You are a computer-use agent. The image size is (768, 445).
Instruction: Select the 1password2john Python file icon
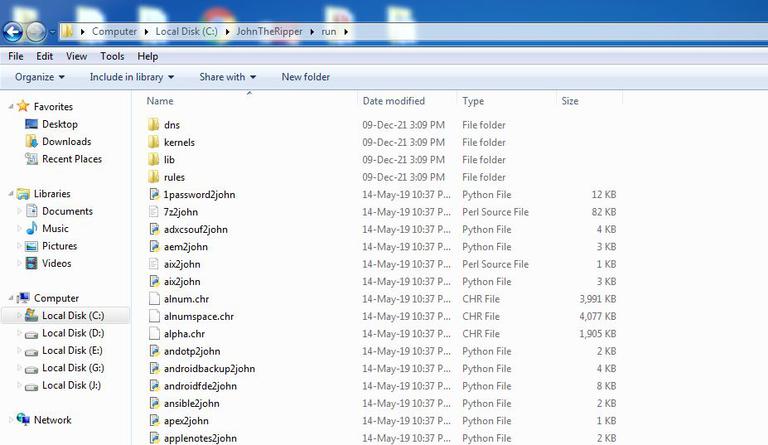154,194
